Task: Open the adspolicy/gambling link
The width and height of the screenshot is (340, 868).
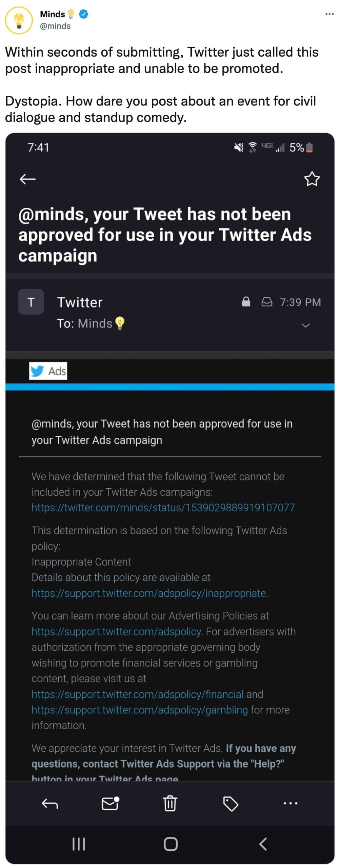Action: (x=140, y=710)
